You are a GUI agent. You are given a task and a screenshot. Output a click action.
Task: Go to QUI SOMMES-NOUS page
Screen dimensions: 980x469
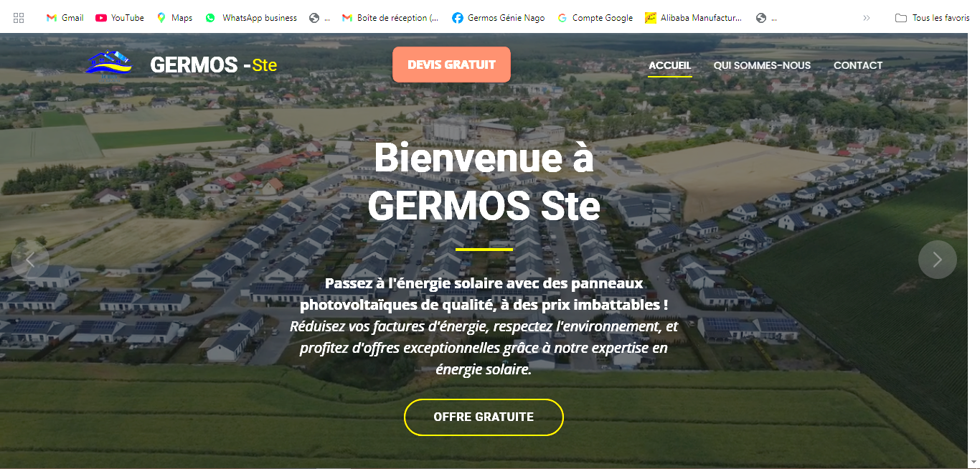762,65
